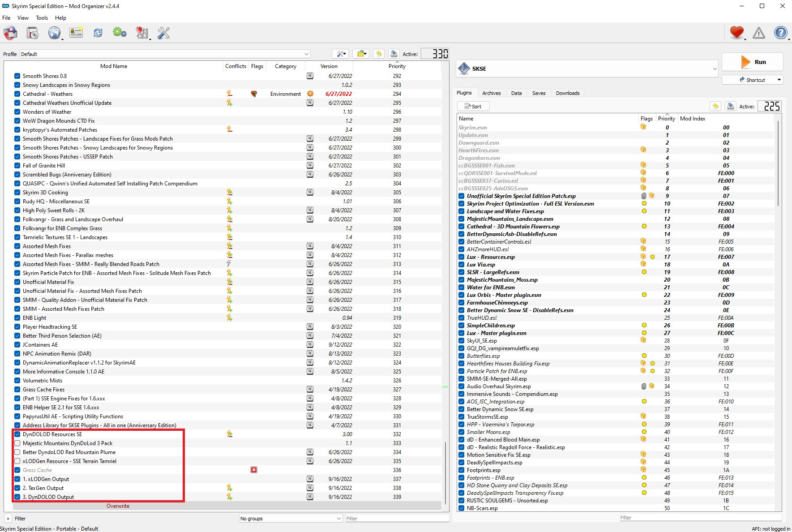Disable the Grass Cache separator checkbox
This screenshot has width=792, height=532.
17,470
